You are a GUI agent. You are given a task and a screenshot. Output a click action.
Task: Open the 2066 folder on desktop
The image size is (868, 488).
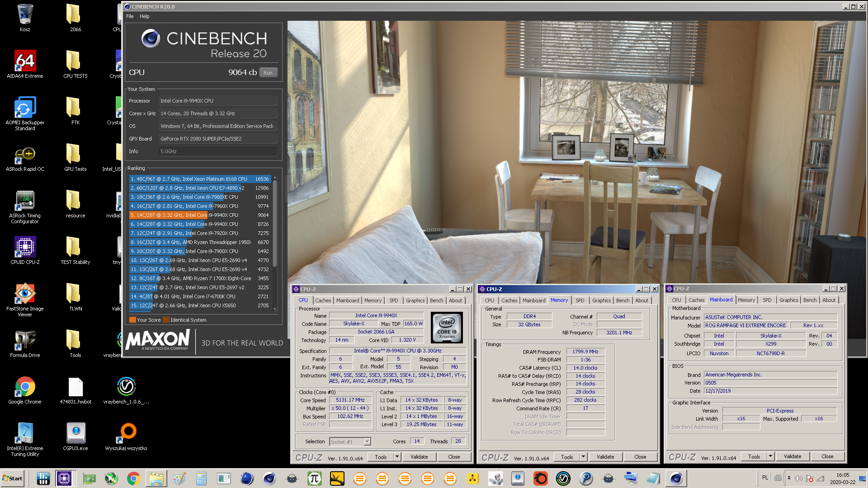(75, 18)
